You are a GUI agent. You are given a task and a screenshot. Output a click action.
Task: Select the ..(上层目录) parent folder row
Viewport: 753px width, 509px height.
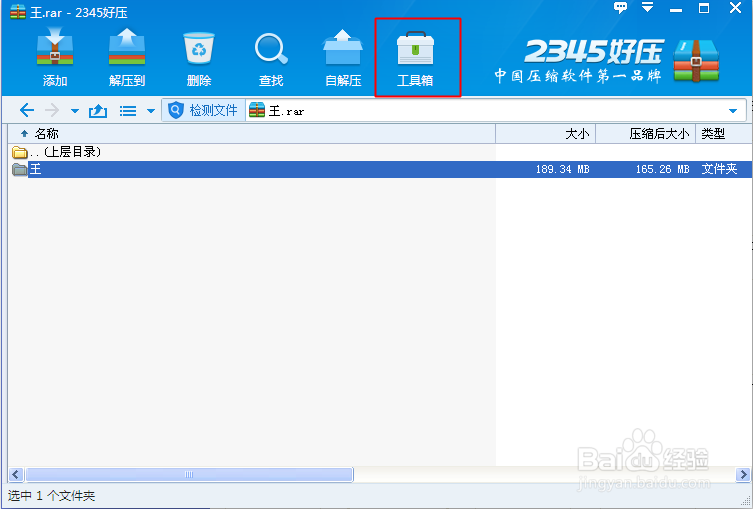pyautogui.click(x=380, y=152)
